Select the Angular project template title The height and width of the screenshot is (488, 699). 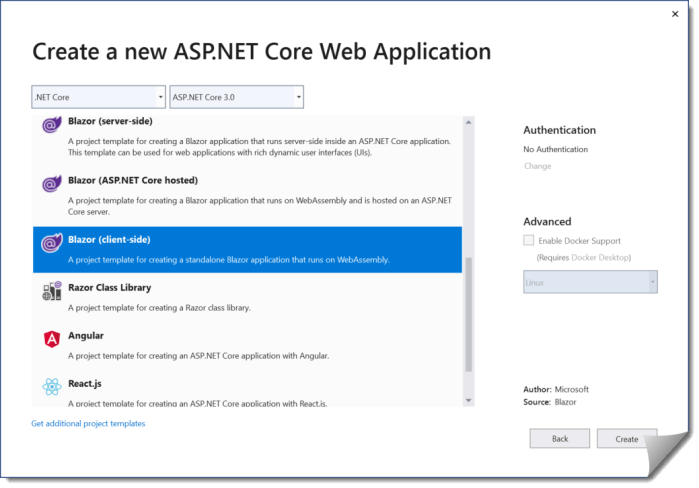coord(86,336)
